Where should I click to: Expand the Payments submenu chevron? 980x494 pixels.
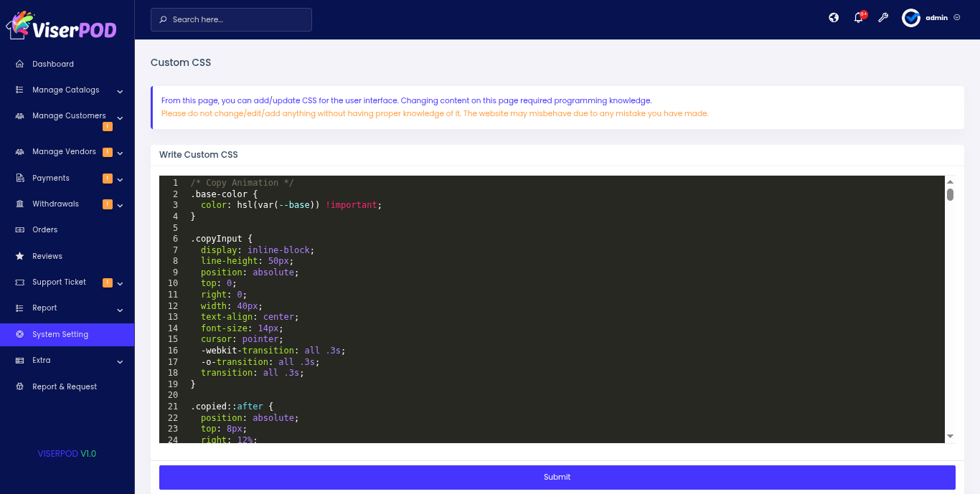pyautogui.click(x=120, y=179)
